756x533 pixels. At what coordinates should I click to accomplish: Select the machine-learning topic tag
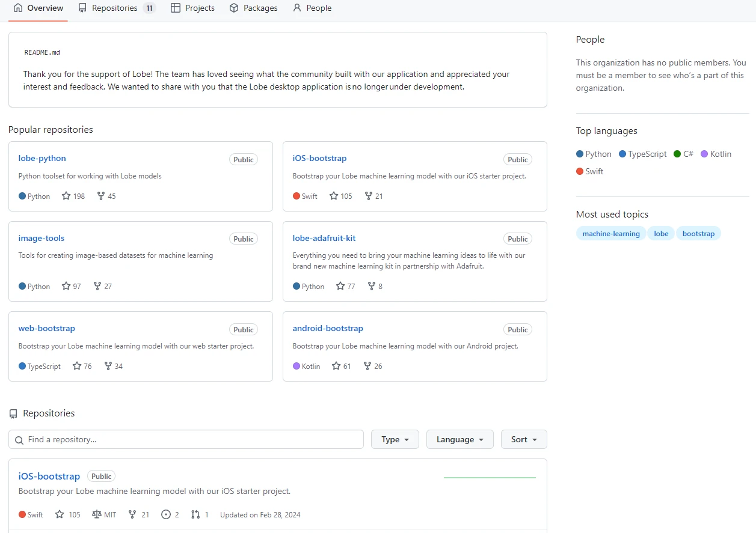point(610,234)
